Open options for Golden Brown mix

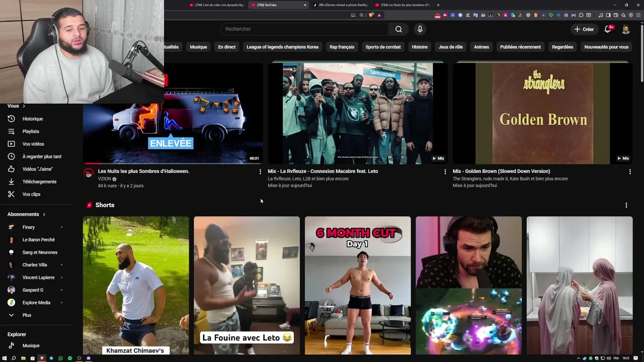click(x=630, y=172)
